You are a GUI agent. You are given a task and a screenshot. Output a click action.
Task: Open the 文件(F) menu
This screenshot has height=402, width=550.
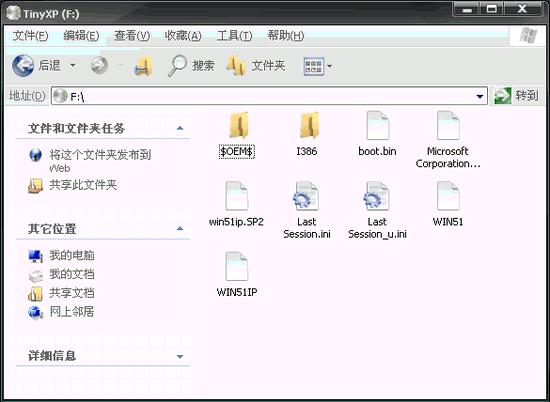[30, 36]
